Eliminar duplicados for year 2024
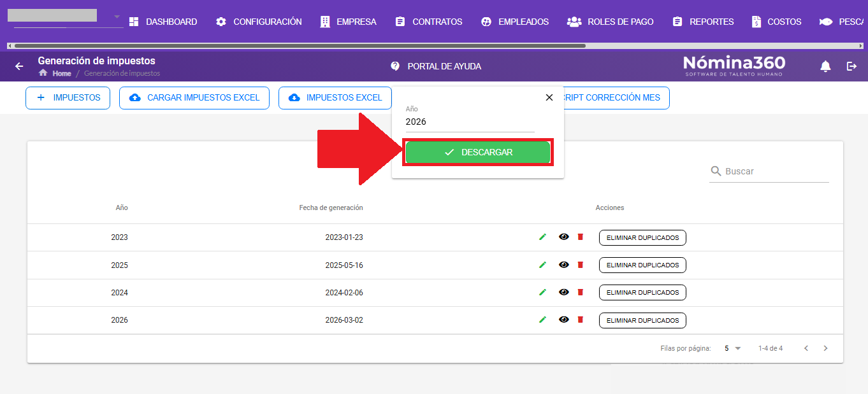 [642, 292]
